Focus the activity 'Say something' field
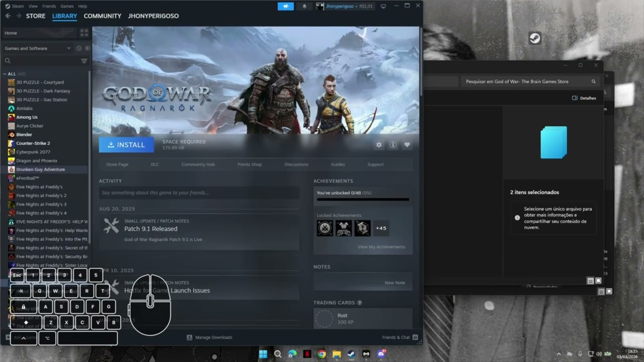Screen dimensions: 644x362 pos(199,193)
